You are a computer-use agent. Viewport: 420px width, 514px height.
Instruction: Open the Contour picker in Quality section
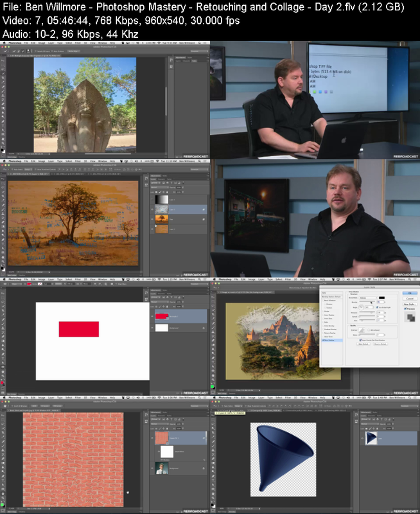click(x=362, y=330)
